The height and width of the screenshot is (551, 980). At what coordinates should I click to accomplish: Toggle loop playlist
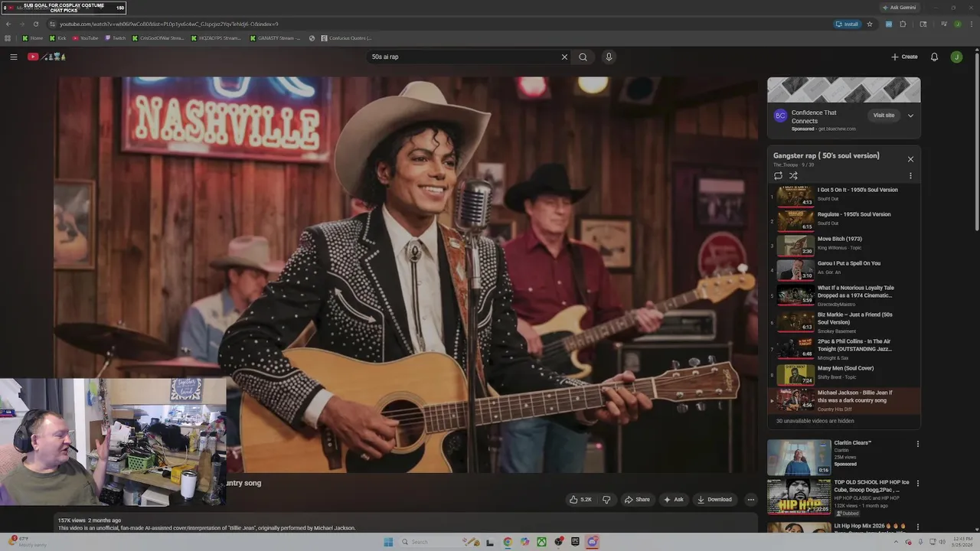pos(779,176)
